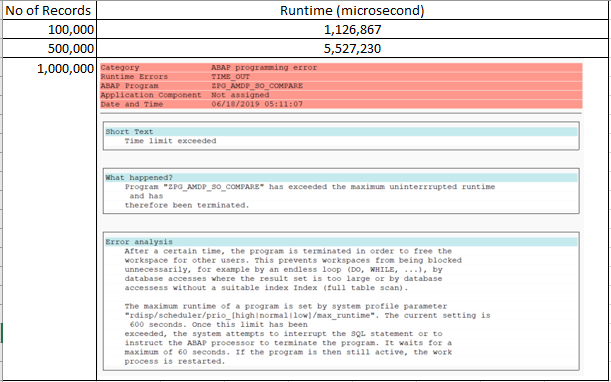
Task: Click the 'Not assigned' application component value
Action: [240, 95]
